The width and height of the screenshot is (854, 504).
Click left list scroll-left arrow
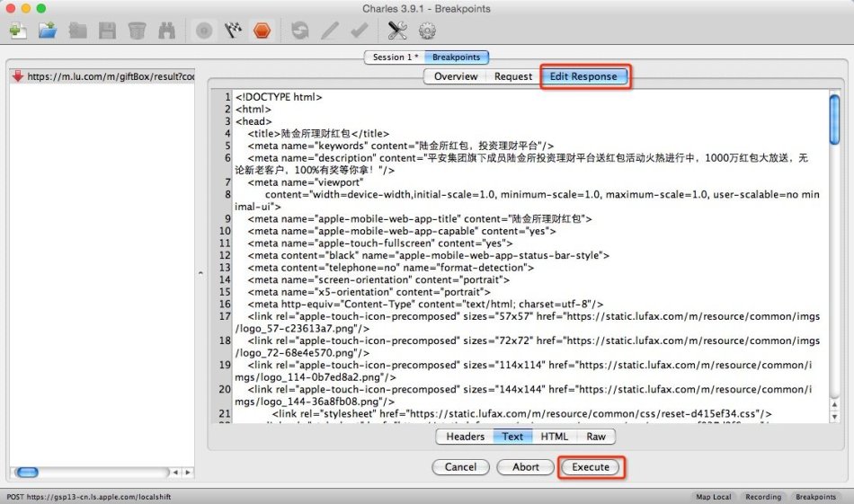pyautogui.click(x=175, y=472)
